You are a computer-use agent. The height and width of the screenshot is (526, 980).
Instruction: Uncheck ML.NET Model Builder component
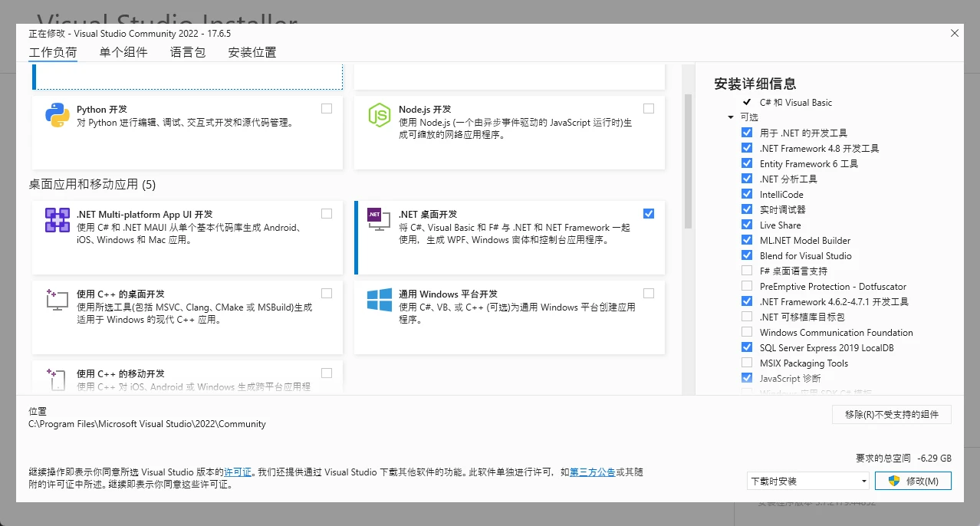coord(747,240)
